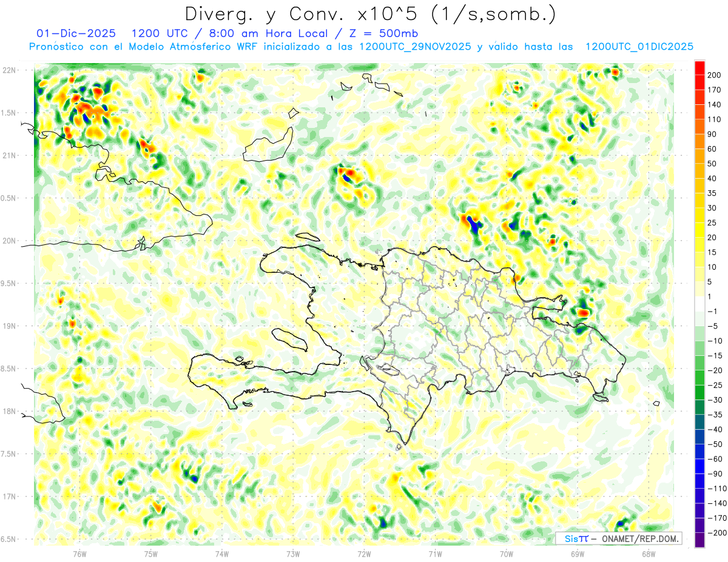Click the '68W' longitude label
The image size is (728, 562).
[x=649, y=554]
